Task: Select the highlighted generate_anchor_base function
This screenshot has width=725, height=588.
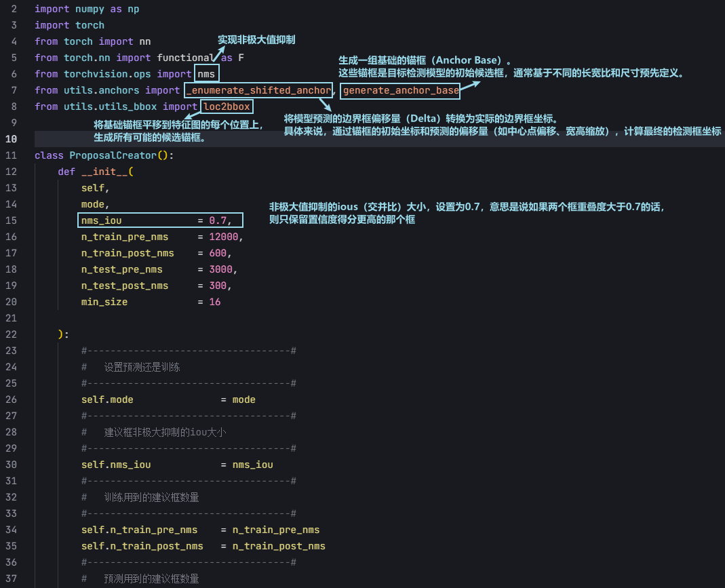Action: click(x=399, y=90)
